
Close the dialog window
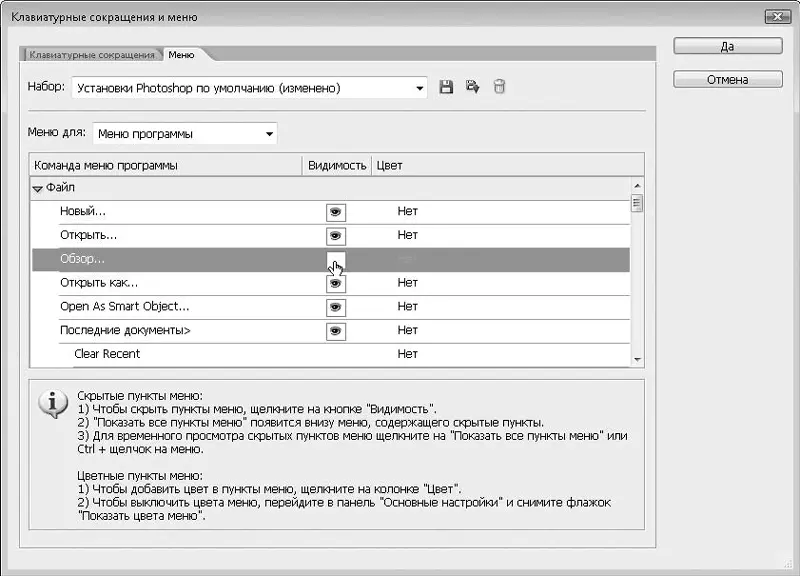coord(778,17)
